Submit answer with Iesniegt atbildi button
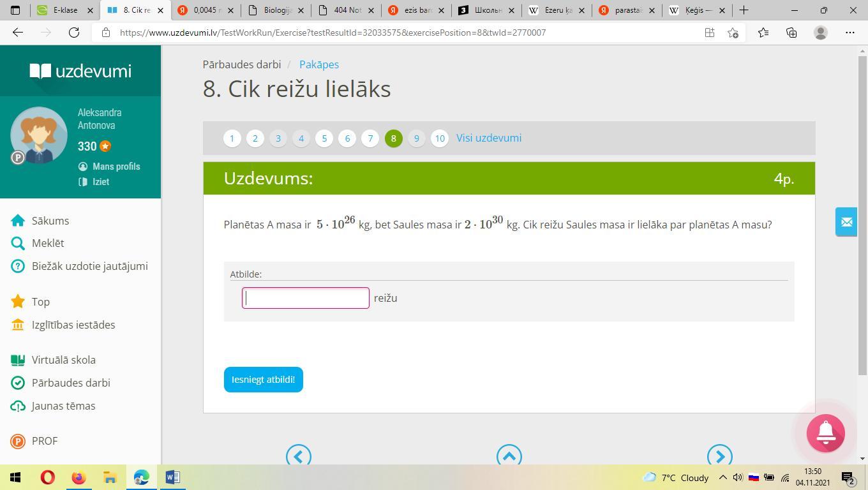This screenshot has width=868, height=490. 263,380
